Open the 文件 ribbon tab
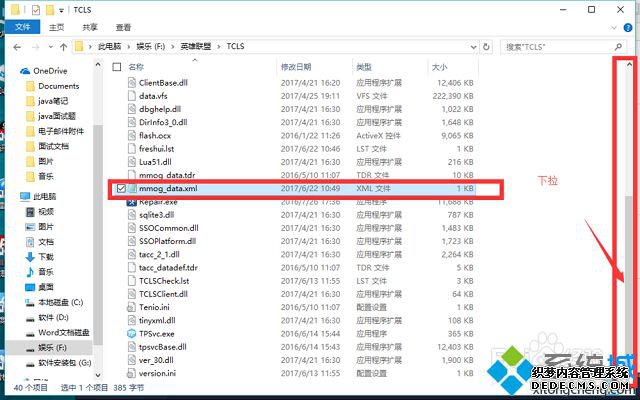This screenshot has width=640, height=400. pos(22,27)
